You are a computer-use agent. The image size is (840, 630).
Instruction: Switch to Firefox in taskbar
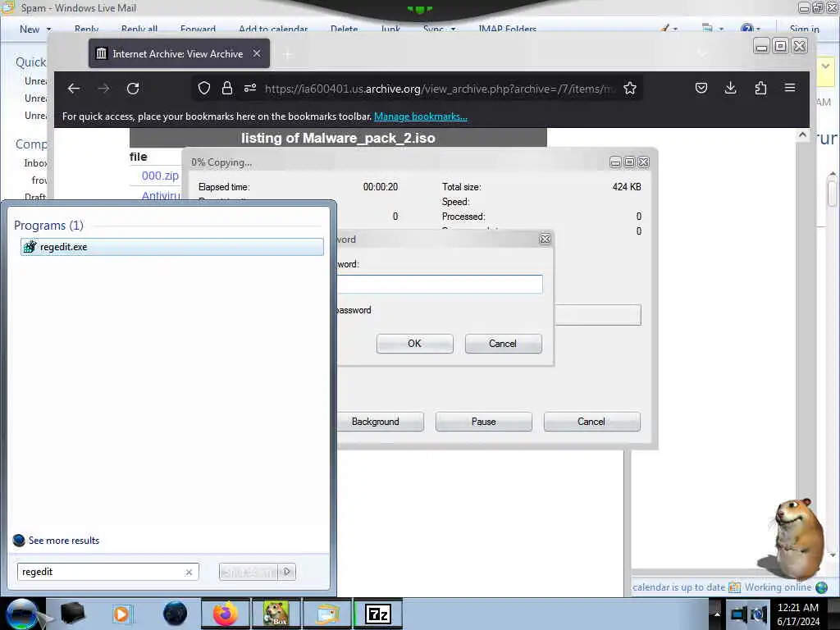226,614
